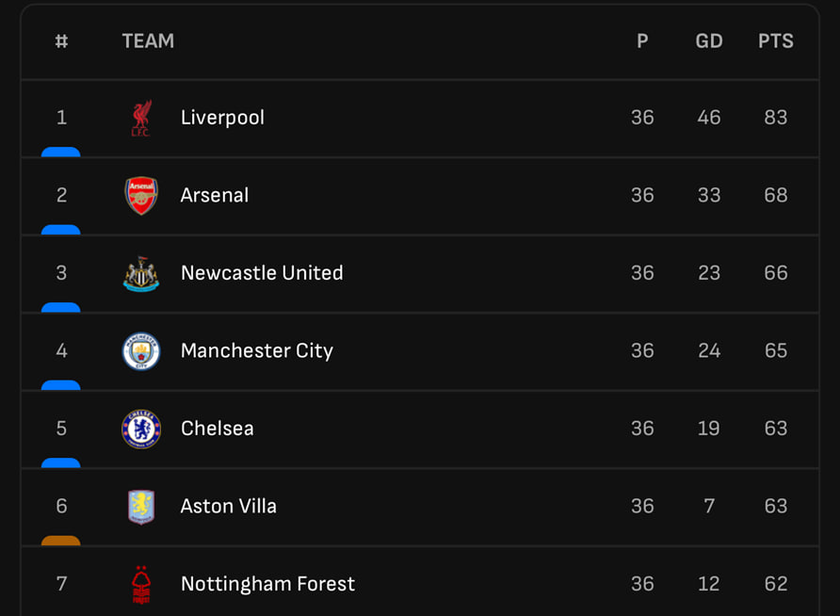Click the Arsenal club crest icon
840x616 pixels.
click(141, 196)
